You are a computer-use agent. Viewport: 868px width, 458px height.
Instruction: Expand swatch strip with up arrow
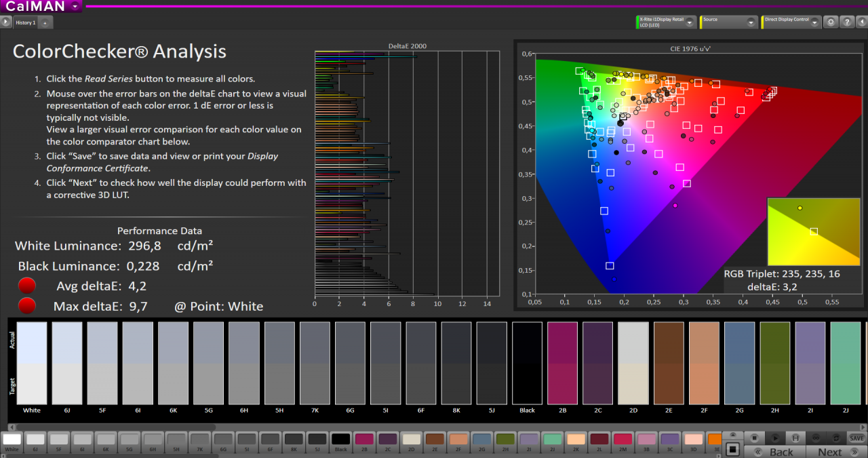tap(733, 435)
